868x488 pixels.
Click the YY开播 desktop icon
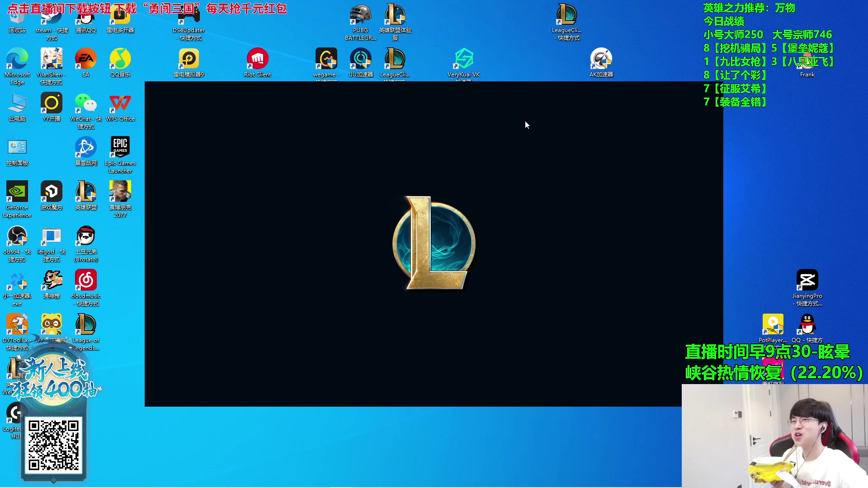52,107
